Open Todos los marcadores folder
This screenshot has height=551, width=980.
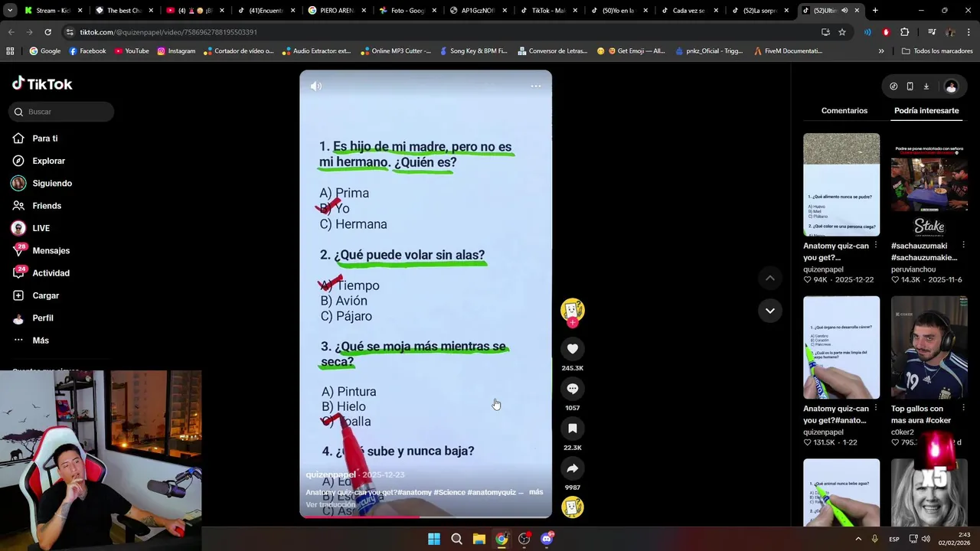pos(937,51)
